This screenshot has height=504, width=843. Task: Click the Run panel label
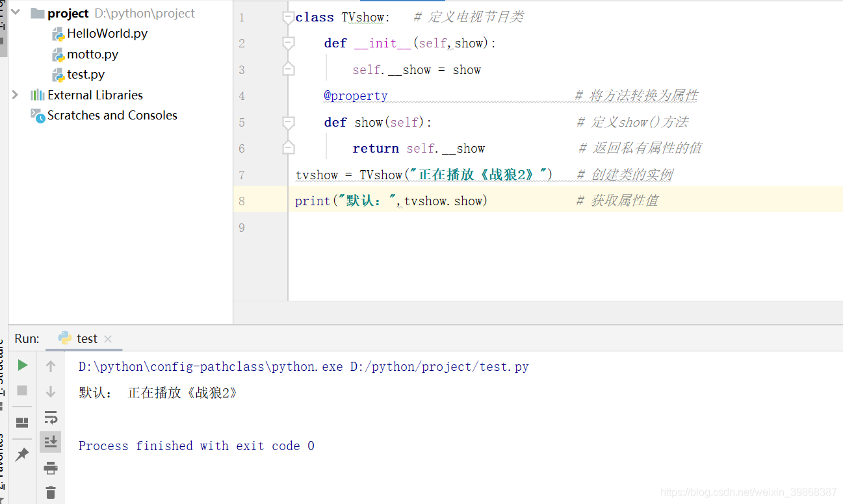click(x=27, y=338)
